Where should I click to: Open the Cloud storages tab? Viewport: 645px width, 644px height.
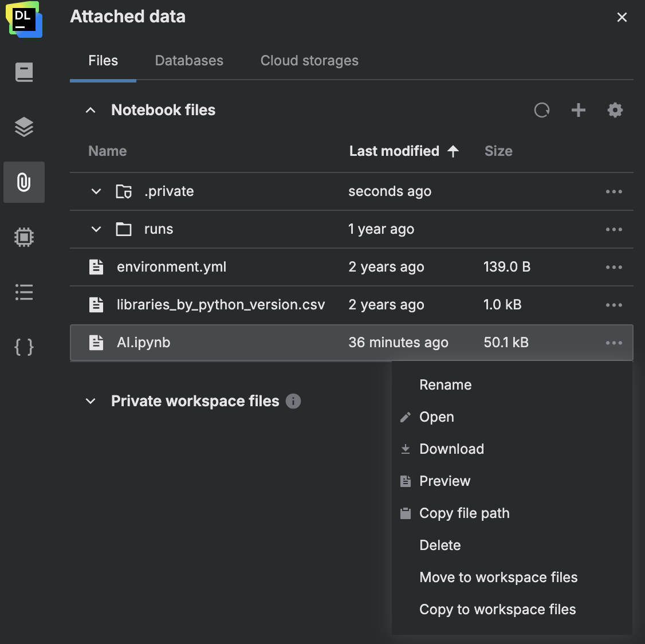pos(309,60)
